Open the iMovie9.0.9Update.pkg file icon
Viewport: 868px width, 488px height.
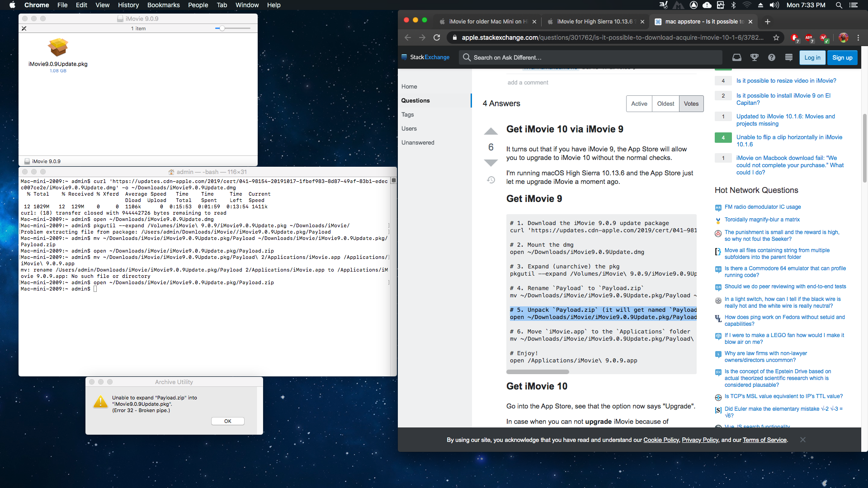tap(58, 48)
